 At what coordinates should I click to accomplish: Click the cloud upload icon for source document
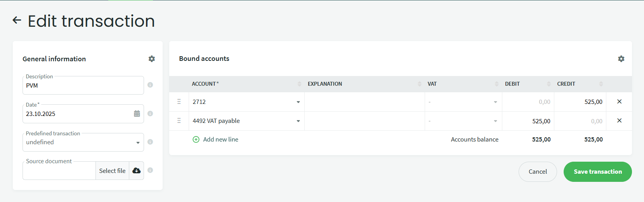pyautogui.click(x=137, y=171)
